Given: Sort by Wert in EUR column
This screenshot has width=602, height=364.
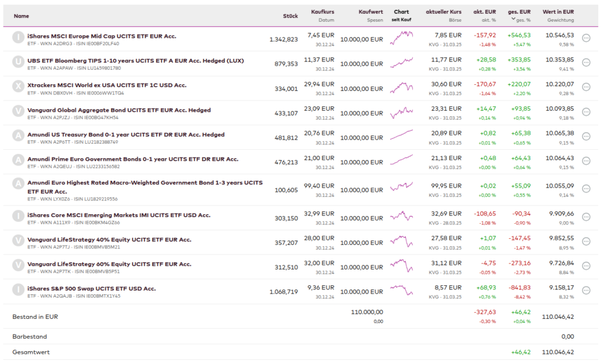Looking at the screenshot, I should pos(558,11).
